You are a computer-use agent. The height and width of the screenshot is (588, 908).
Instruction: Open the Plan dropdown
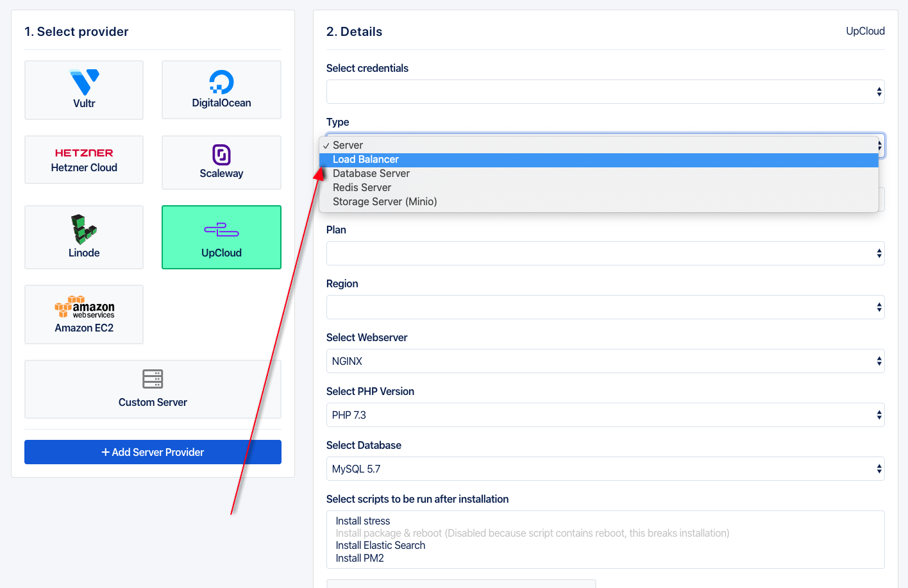click(605, 253)
